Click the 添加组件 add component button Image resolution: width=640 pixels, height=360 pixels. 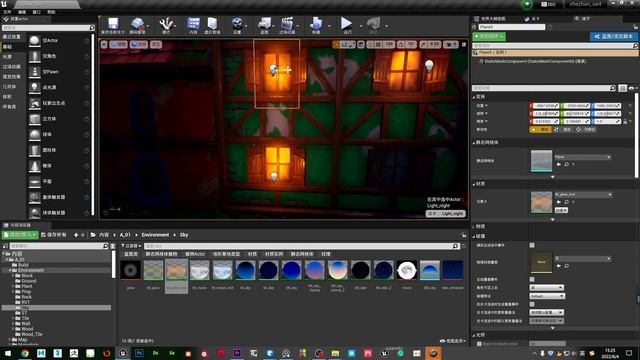[x=489, y=36]
